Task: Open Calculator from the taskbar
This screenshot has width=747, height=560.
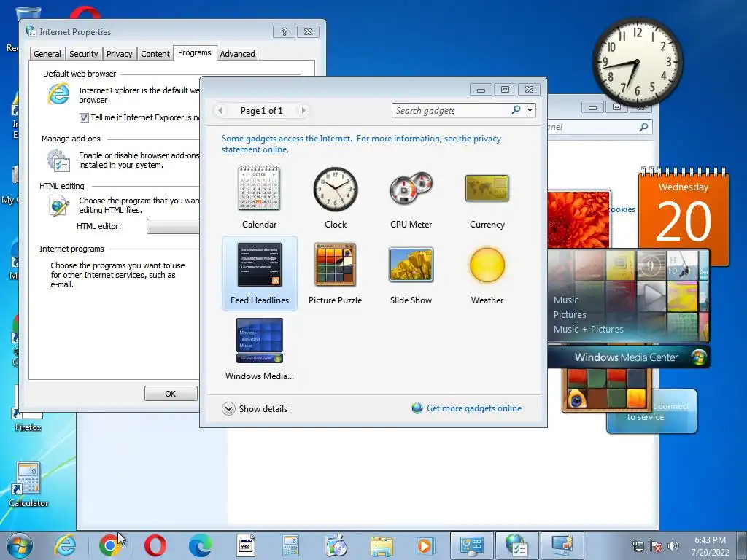Action: (290, 545)
